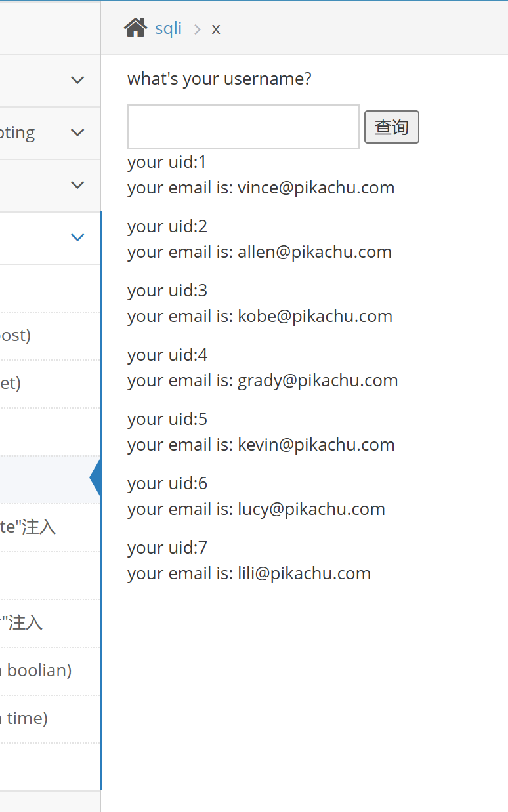Screen dimensions: 508x812
Task: Click the breadcrumb separator arrow after sqli
Action: [197, 30]
